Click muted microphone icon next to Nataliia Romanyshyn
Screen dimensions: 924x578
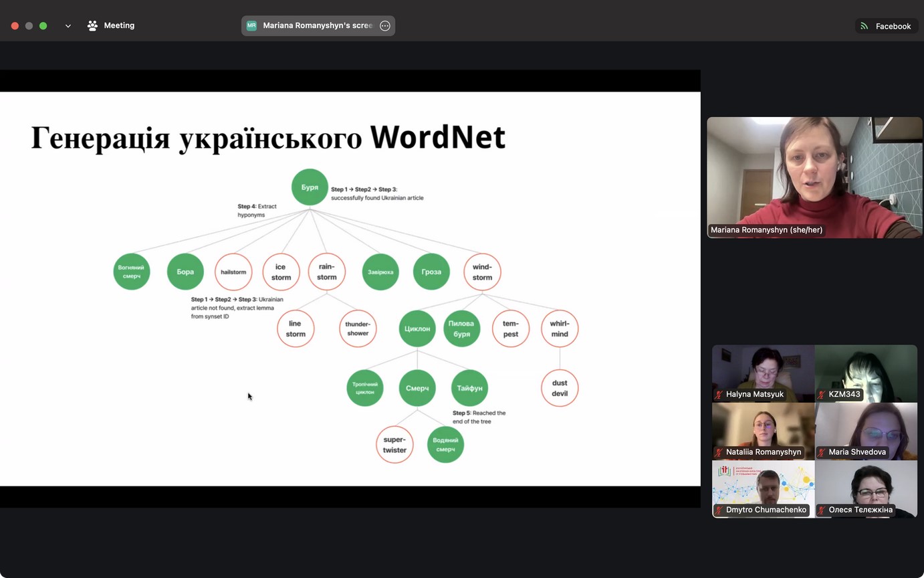pos(719,452)
